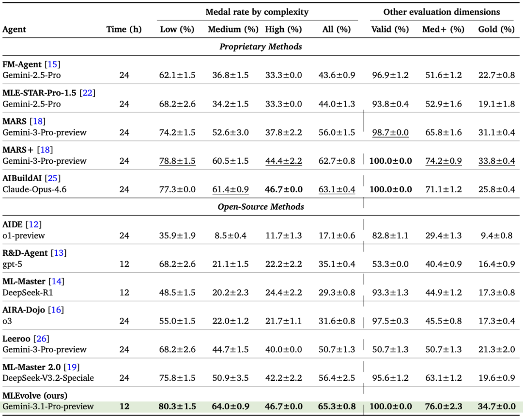Click the 19.1±1.8 Gold cell

coord(497,104)
